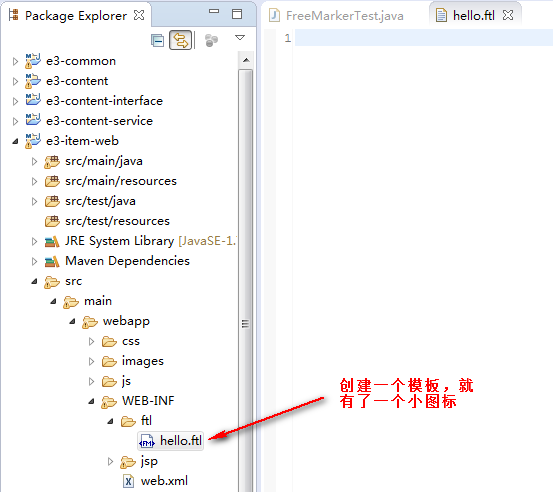The height and width of the screenshot is (492, 553).
Task: Select the src/test/resources entry
Action: pos(117,221)
